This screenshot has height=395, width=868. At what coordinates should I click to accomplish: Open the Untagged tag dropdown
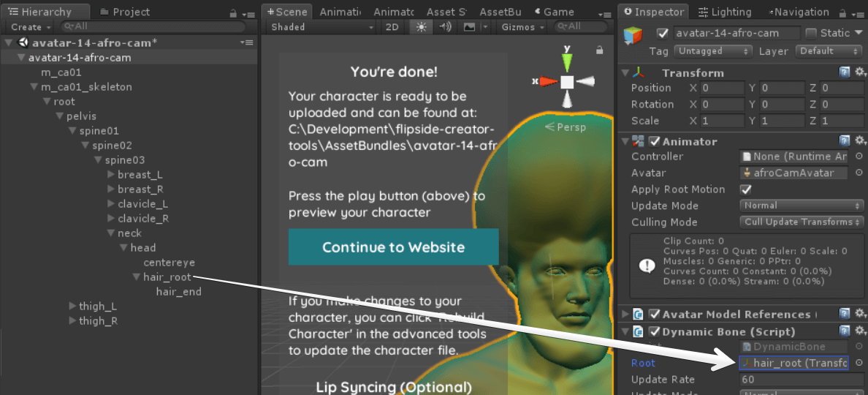click(x=713, y=51)
